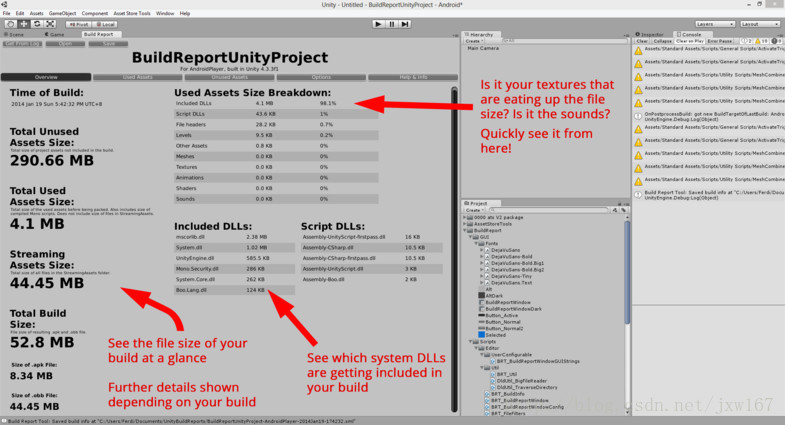Open the Build Report Options tab
This screenshot has height=425, width=785.
pyautogui.click(x=321, y=77)
